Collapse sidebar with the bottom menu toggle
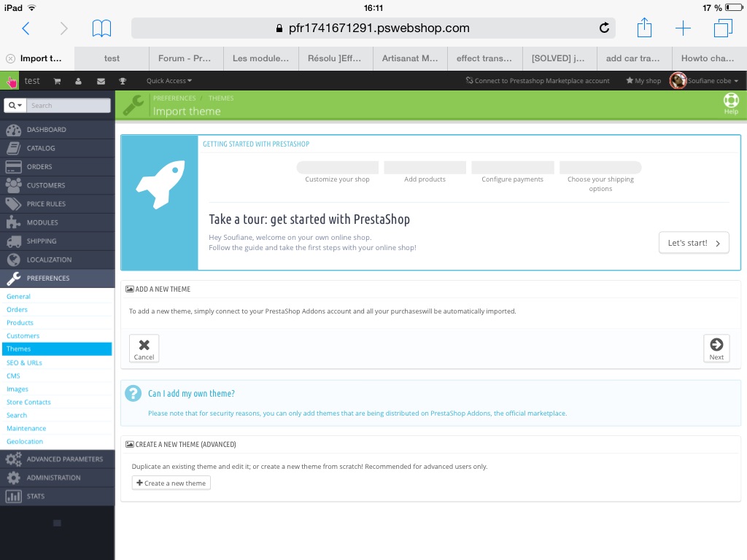Screen dimensions: 747x560 [x=57, y=524]
